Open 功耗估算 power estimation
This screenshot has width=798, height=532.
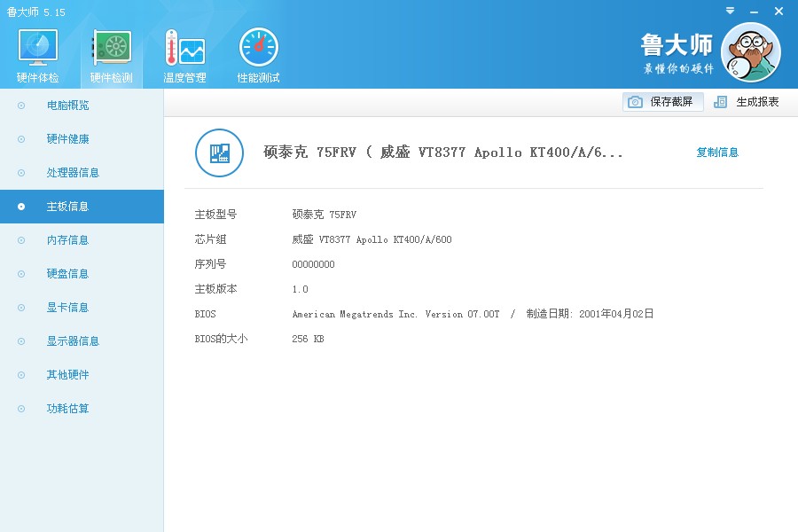[82, 408]
